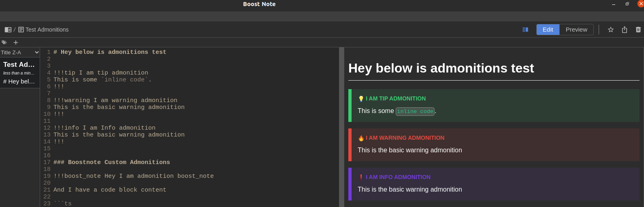The width and height of the screenshot is (644, 207).
Task: Click 'less than a min...' note timestamp
Action: pos(19,73)
